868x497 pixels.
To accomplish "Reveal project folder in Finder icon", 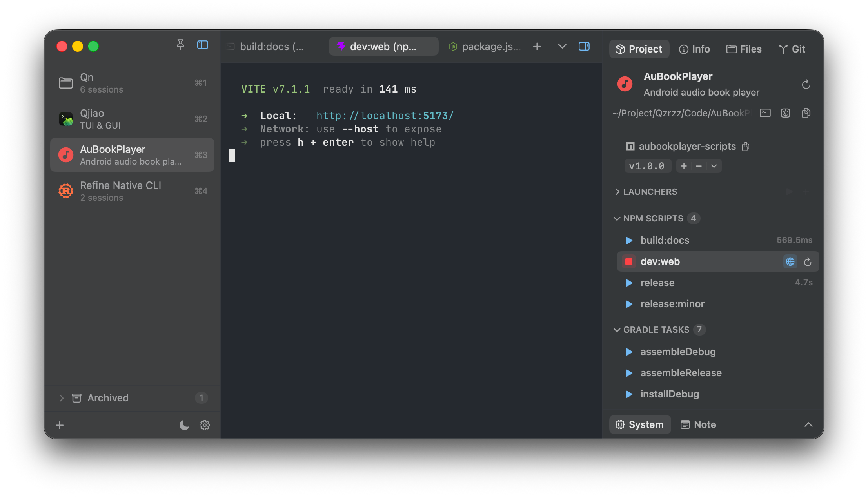I will point(785,113).
